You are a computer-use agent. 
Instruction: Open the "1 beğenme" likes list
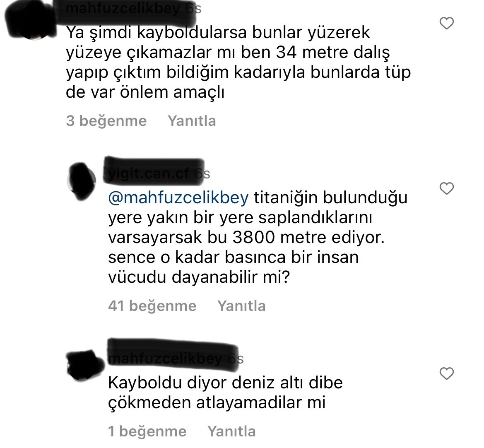[x=147, y=431]
